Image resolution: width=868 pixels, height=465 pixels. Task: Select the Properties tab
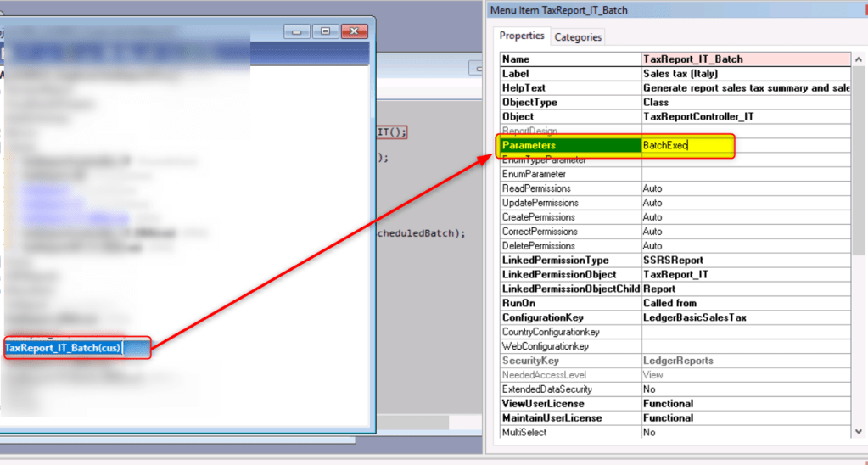521,36
